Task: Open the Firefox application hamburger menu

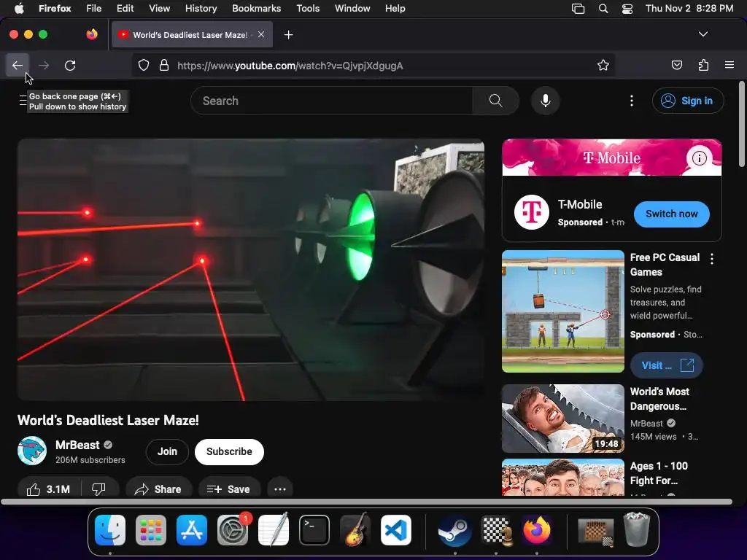Action: tap(729, 65)
